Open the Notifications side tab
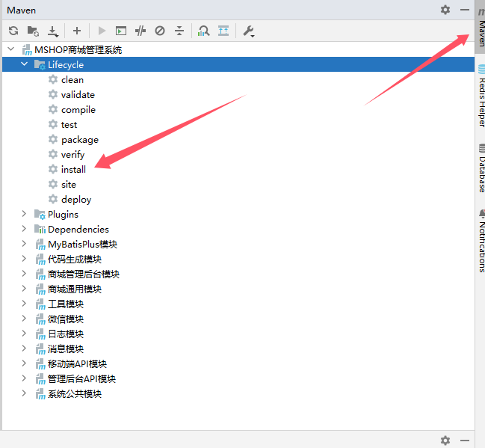This screenshot has height=448, width=485. [481, 241]
